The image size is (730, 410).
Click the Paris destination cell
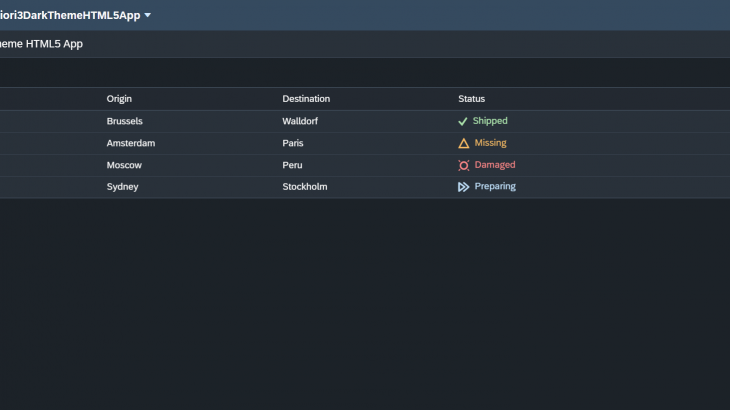293,143
